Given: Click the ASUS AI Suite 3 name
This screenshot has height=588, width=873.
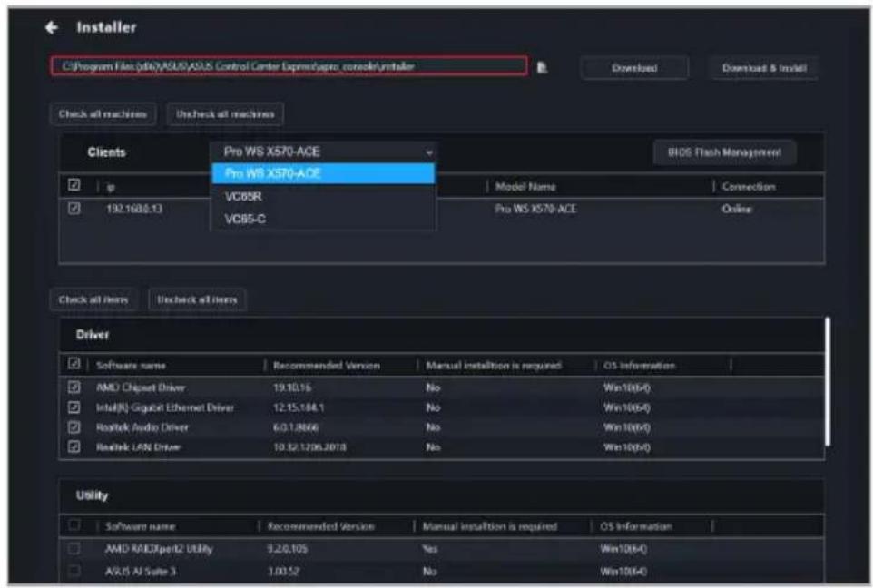Looking at the screenshot, I should pos(141,572).
